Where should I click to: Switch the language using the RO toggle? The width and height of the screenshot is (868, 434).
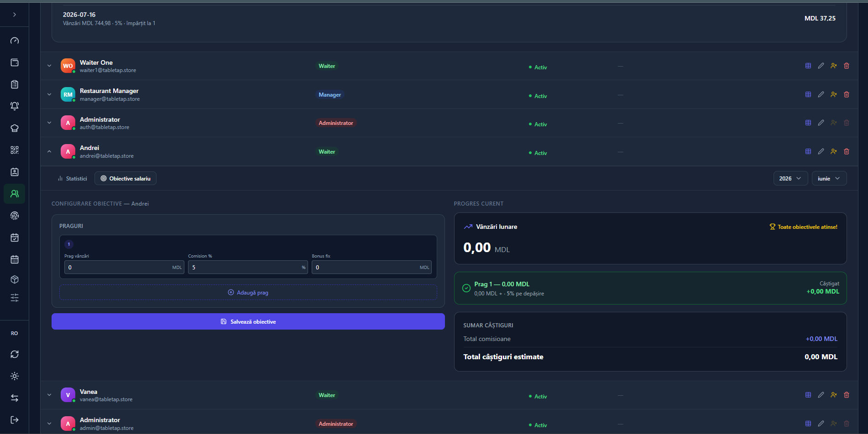(x=15, y=333)
